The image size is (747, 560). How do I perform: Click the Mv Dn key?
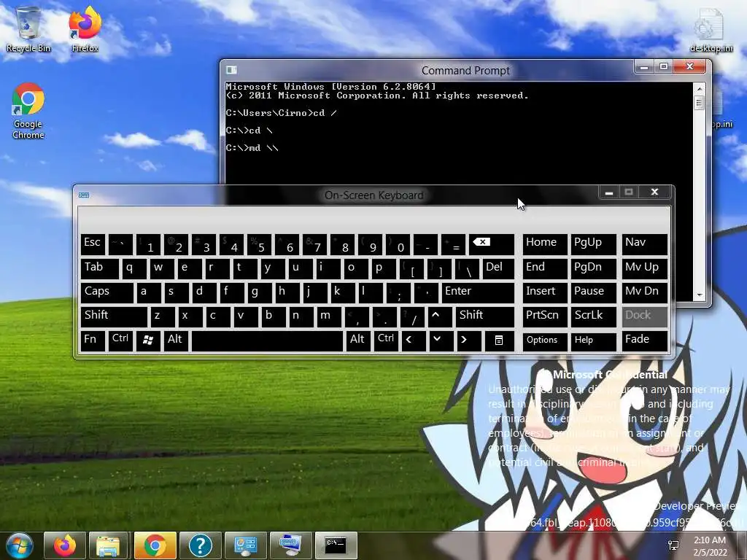point(645,292)
